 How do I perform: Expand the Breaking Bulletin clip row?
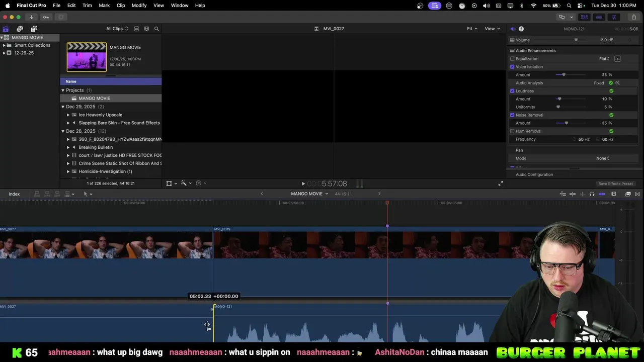click(x=68, y=147)
